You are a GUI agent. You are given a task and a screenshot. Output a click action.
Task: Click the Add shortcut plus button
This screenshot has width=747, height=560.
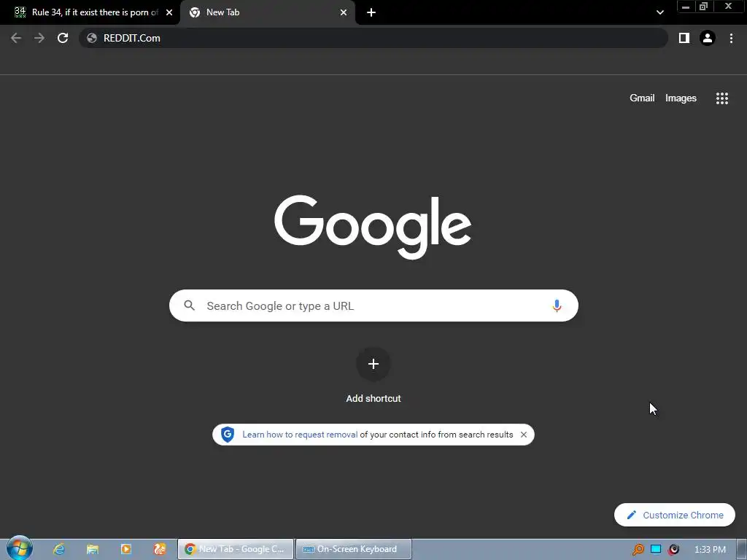(373, 365)
